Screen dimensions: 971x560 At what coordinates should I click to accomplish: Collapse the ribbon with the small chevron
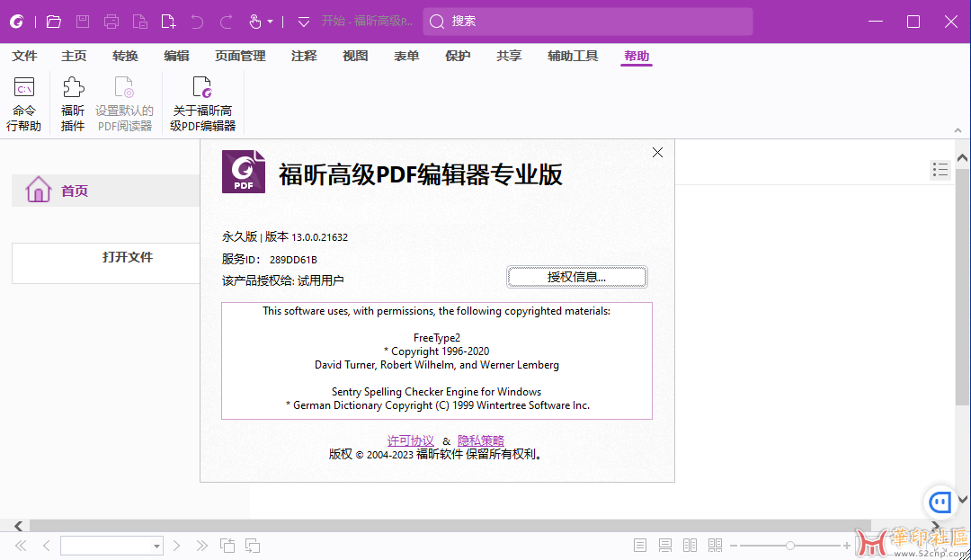[958, 130]
